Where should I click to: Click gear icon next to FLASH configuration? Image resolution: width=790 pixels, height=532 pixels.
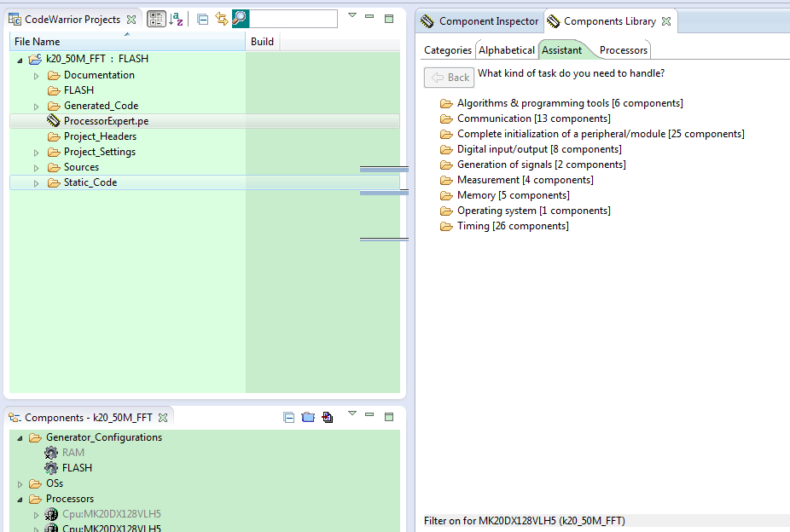point(51,468)
